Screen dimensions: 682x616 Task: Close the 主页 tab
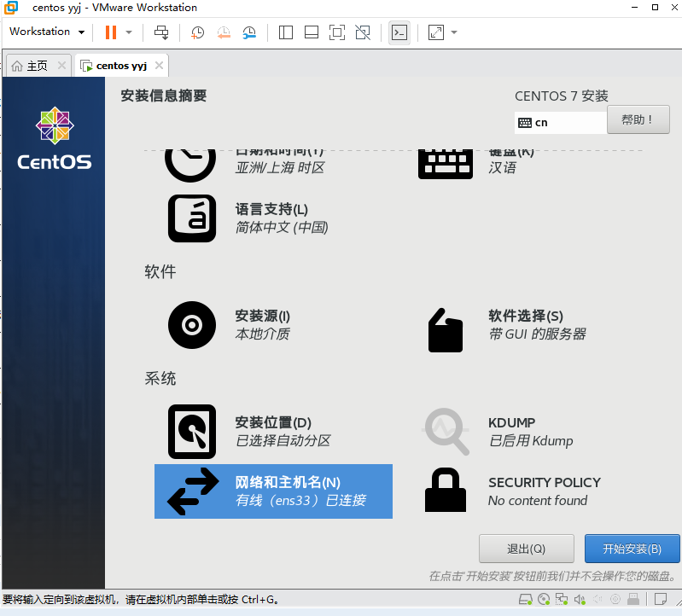61,66
